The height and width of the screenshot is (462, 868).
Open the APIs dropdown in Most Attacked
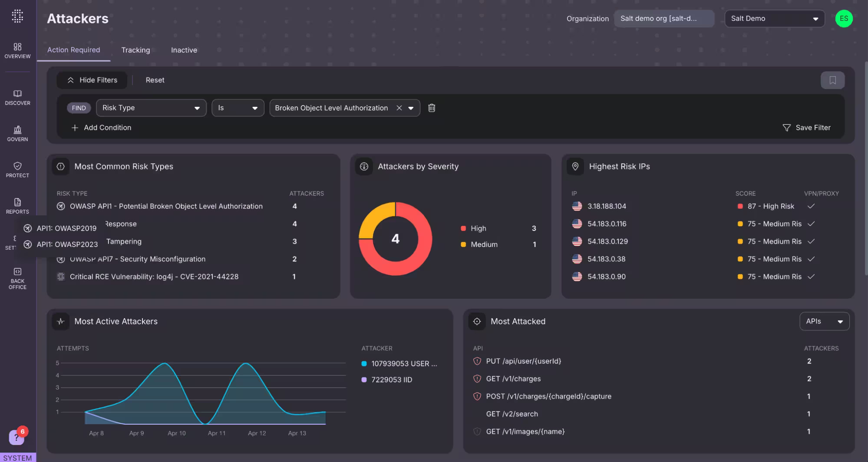point(824,321)
